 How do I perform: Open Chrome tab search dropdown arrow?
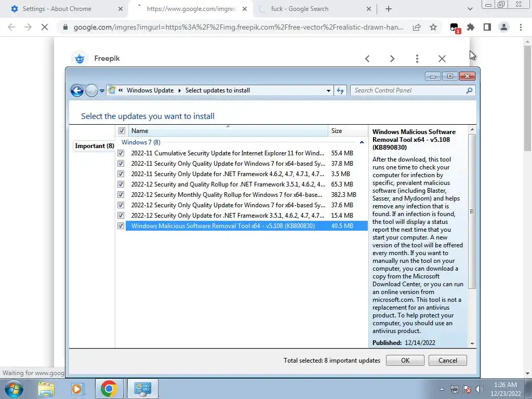point(470,9)
